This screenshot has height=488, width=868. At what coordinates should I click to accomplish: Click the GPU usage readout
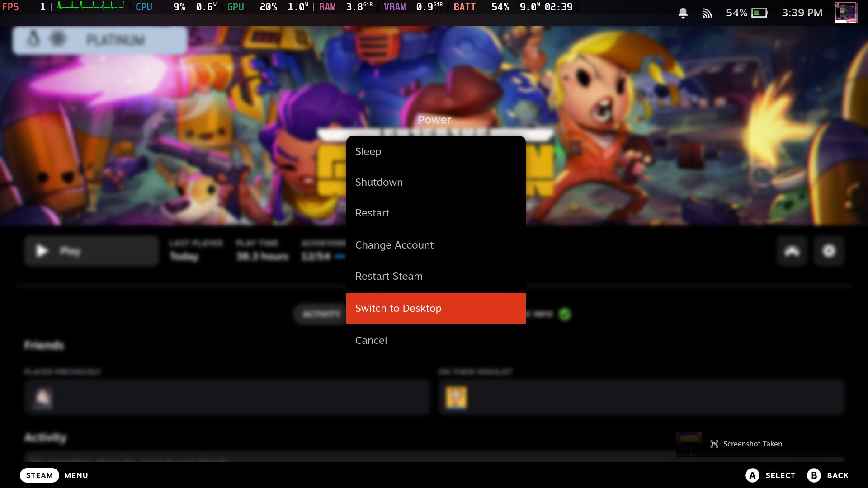(x=268, y=7)
